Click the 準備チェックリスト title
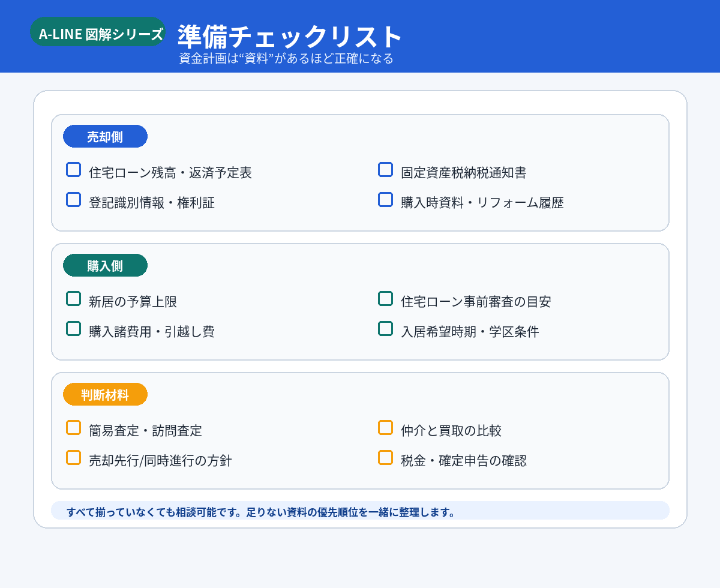Viewport: 720px width, 588px height. pyautogui.click(x=290, y=37)
